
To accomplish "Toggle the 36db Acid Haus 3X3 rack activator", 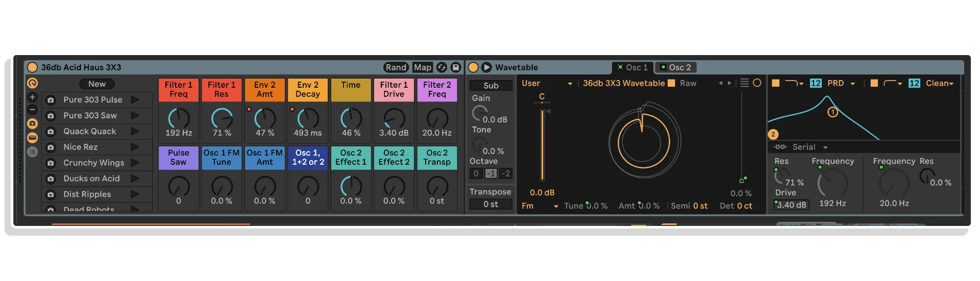I will pyautogui.click(x=32, y=67).
